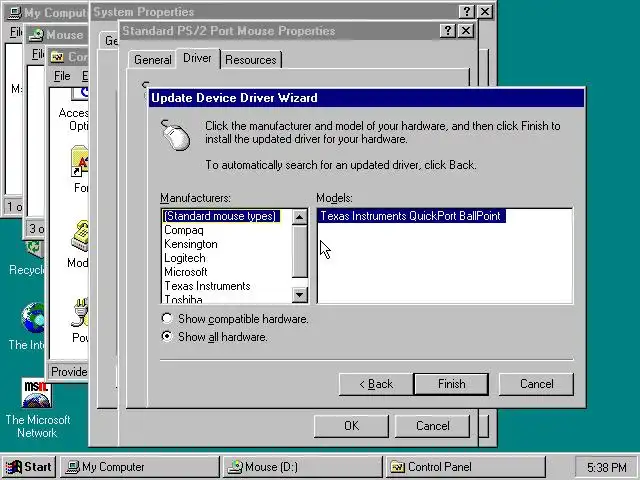Open The Microsoft Network desktop icon

(x=37, y=407)
